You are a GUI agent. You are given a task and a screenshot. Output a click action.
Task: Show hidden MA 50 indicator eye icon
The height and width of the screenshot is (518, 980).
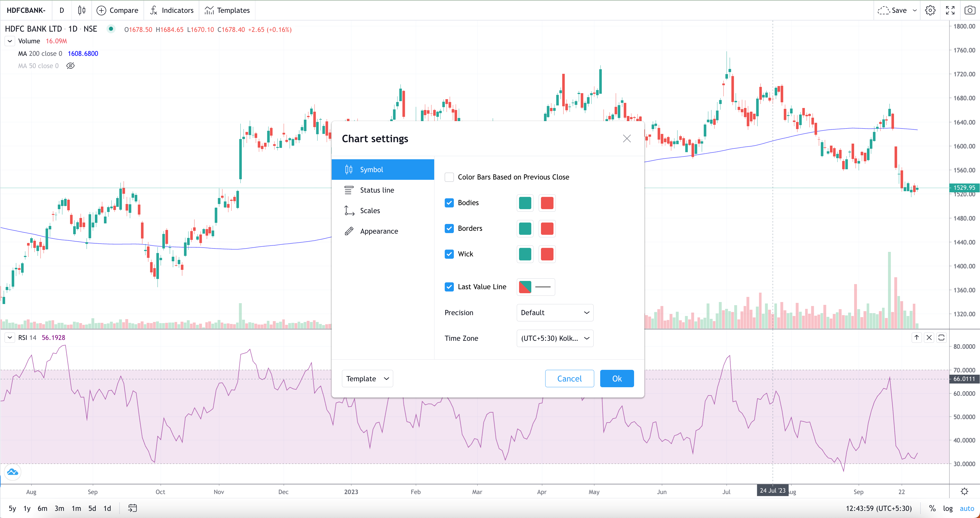tap(70, 66)
